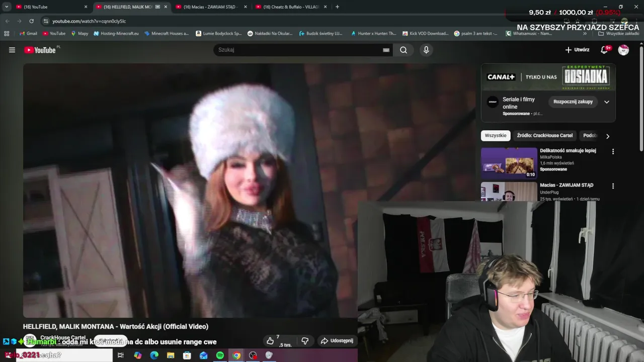
Task: Open the Lumie Bodyclock bookmark
Action: pos(218,33)
